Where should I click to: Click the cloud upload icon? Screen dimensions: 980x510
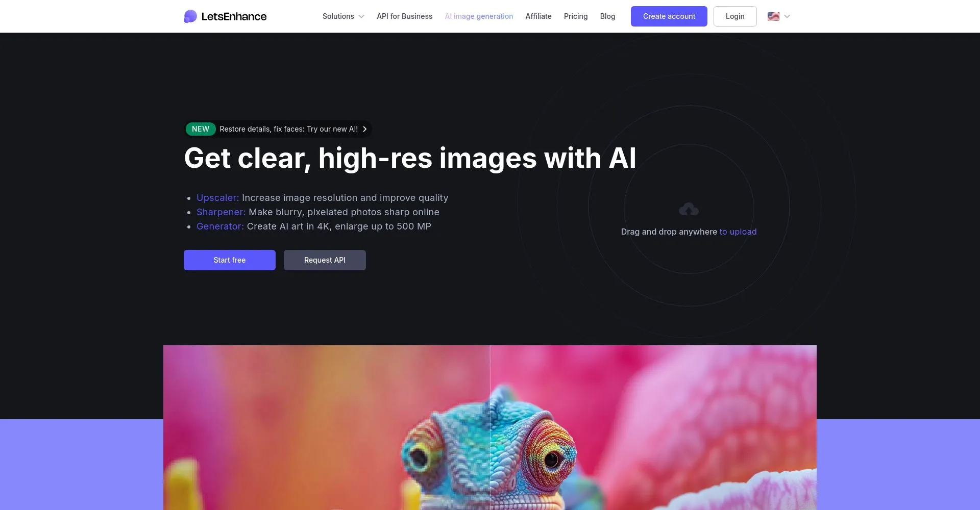pyautogui.click(x=689, y=209)
